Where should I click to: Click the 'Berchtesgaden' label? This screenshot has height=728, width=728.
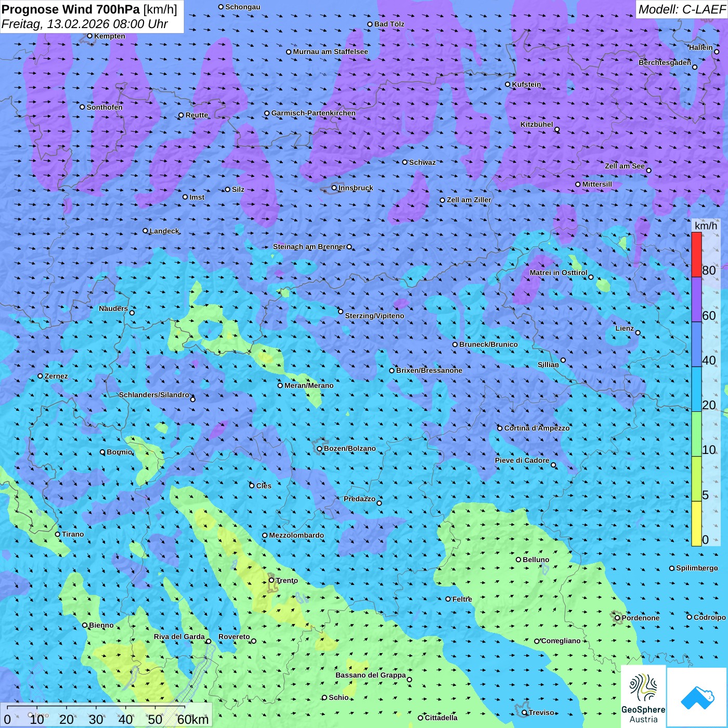point(665,62)
